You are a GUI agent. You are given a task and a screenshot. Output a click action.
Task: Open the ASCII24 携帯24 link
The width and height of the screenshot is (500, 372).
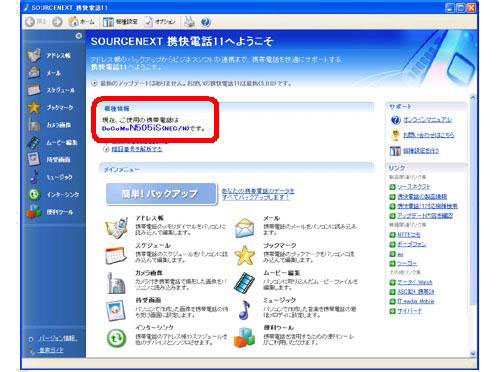pyautogui.click(x=415, y=292)
